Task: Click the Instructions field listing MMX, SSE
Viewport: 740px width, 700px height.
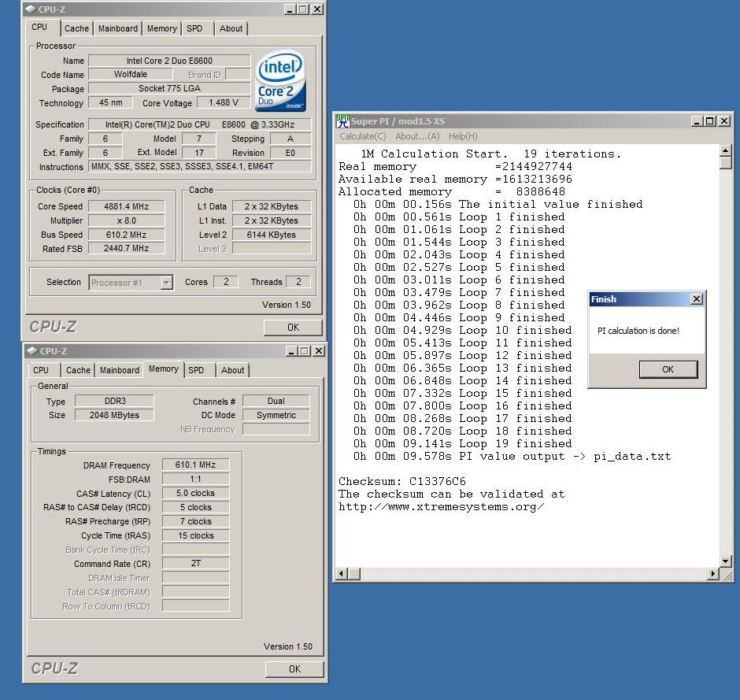Action: point(200,166)
